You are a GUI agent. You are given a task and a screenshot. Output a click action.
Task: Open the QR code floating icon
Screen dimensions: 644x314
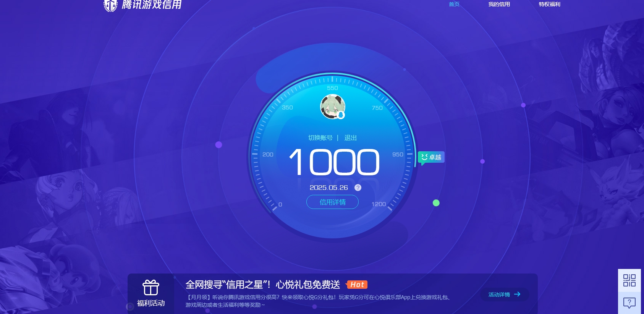click(629, 280)
